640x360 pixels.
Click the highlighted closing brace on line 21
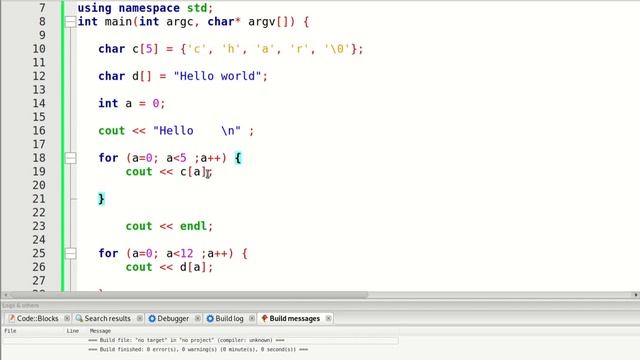[101, 199]
